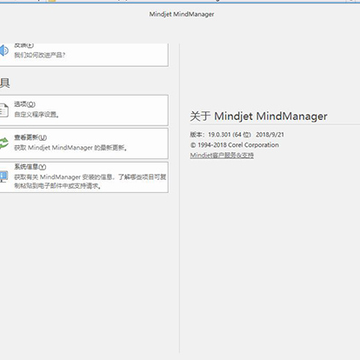Click the green update arrows icon
Screen dimensions: 360x360
(4, 143)
